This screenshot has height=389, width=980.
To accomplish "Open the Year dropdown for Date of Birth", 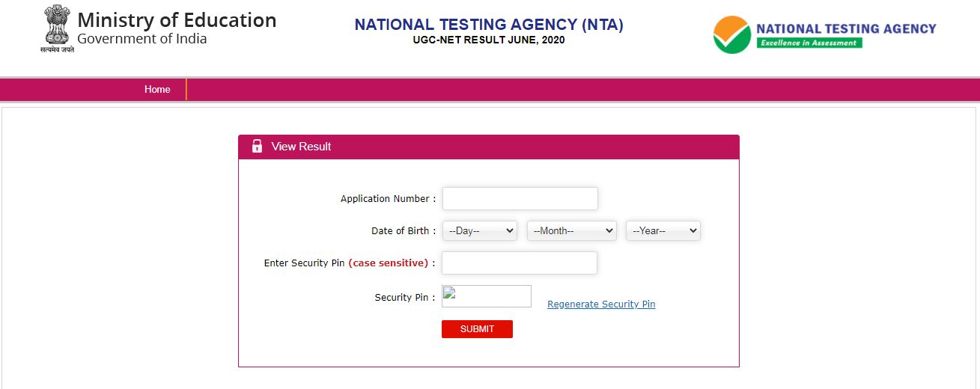I will [x=663, y=231].
